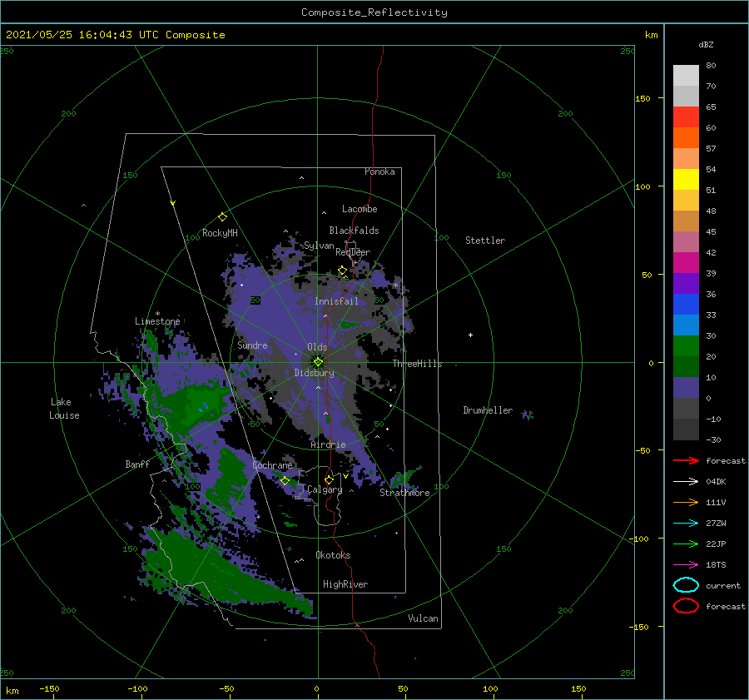This screenshot has height=700, width=749.
Task: Click the Calgary city label
Action: (x=325, y=489)
